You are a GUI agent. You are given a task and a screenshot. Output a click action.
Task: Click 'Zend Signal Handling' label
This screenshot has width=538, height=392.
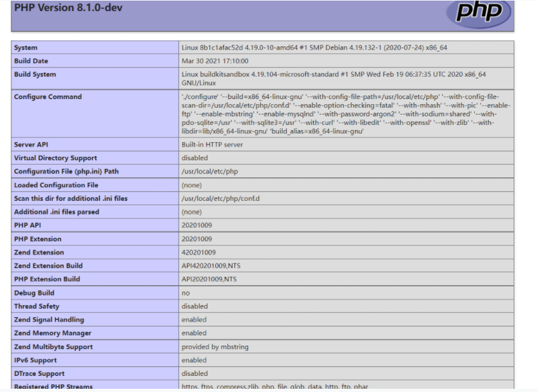coord(49,319)
